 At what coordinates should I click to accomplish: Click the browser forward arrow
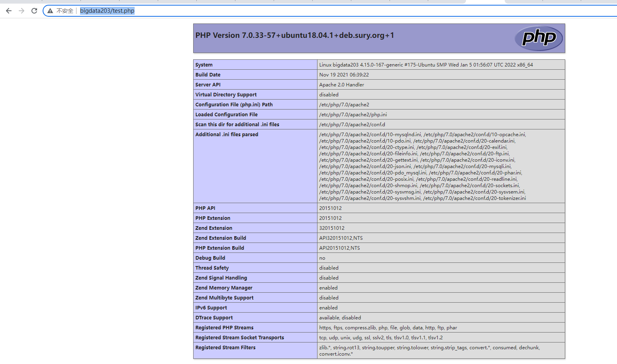22,11
